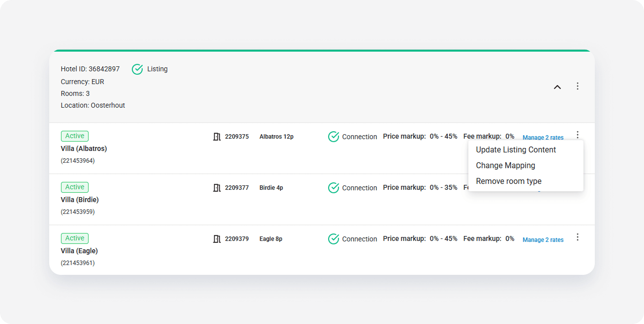Click Albatros Price markup 0% - 45% value
644x324 pixels.
(x=443, y=136)
